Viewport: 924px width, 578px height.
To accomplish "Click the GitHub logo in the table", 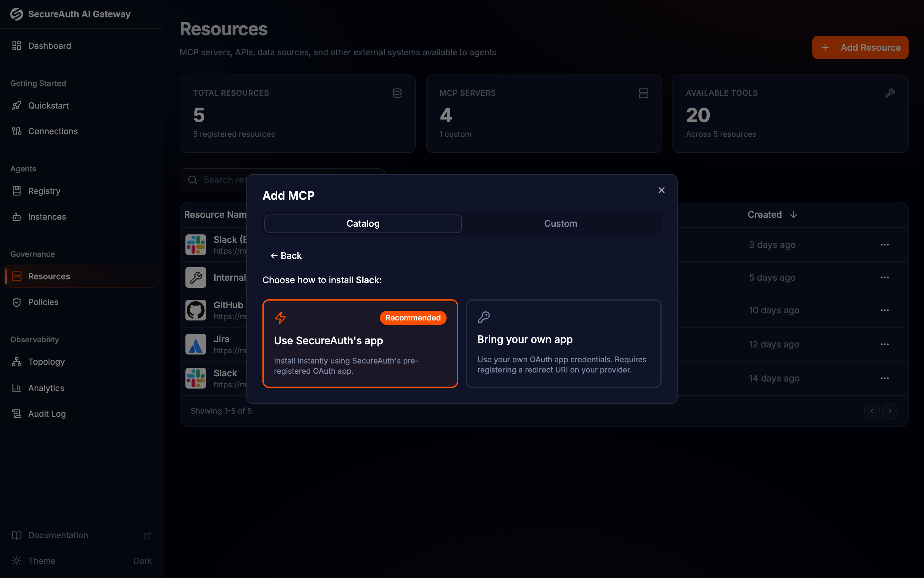I will pos(195,310).
